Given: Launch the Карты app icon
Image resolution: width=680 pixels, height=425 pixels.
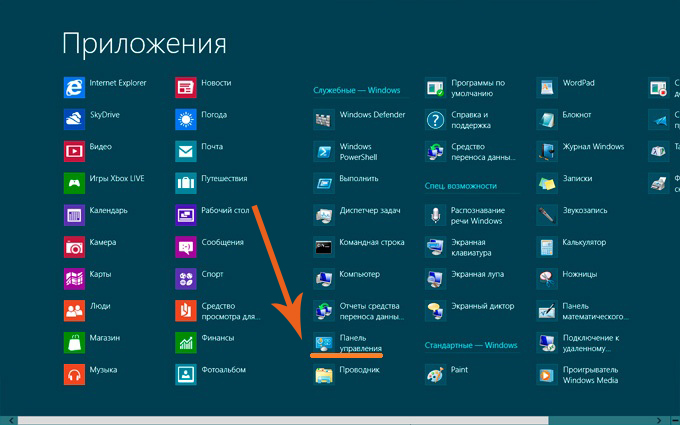Looking at the screenshot, I should click(x=74, y=279).
